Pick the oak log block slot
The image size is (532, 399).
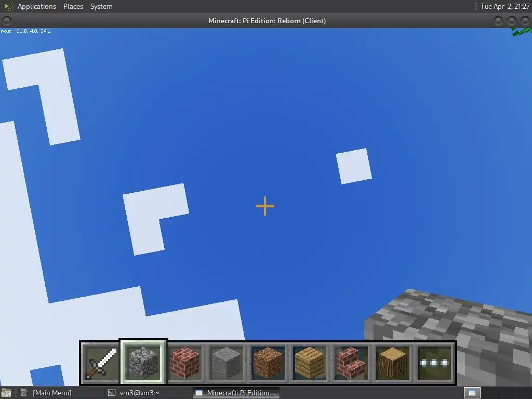[x=393, y=363]
